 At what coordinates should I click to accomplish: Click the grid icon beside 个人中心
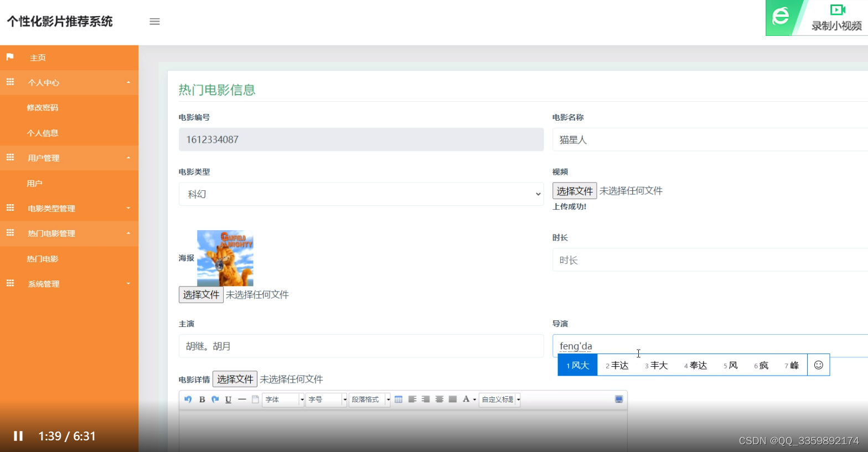(10, 82)
